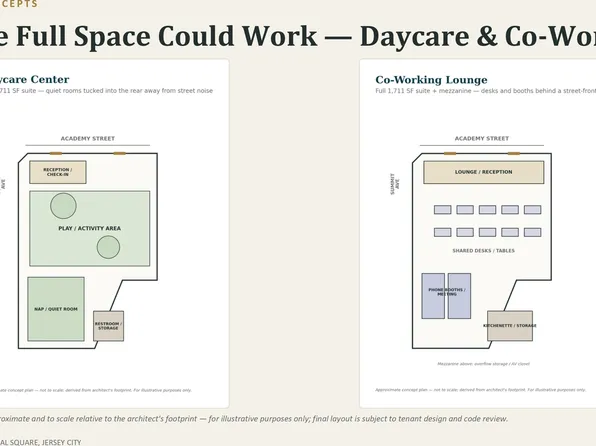Click the Daycare Center heading

(34, 79)
